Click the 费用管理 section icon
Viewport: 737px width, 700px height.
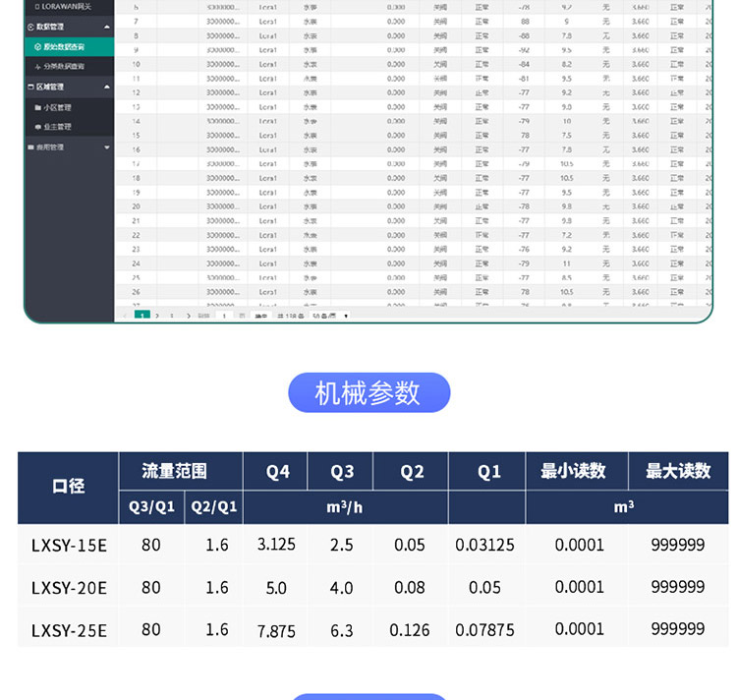pyautogui.click(x=29, y=147)
